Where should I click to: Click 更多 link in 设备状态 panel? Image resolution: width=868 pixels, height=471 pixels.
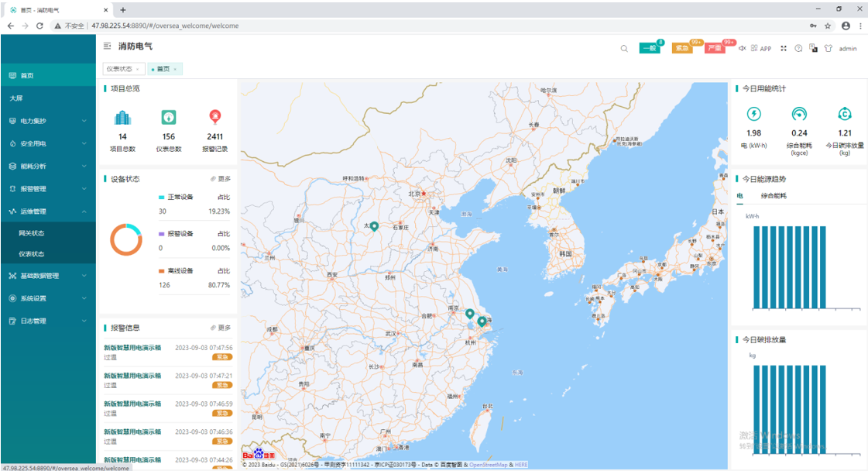[221, 179]
